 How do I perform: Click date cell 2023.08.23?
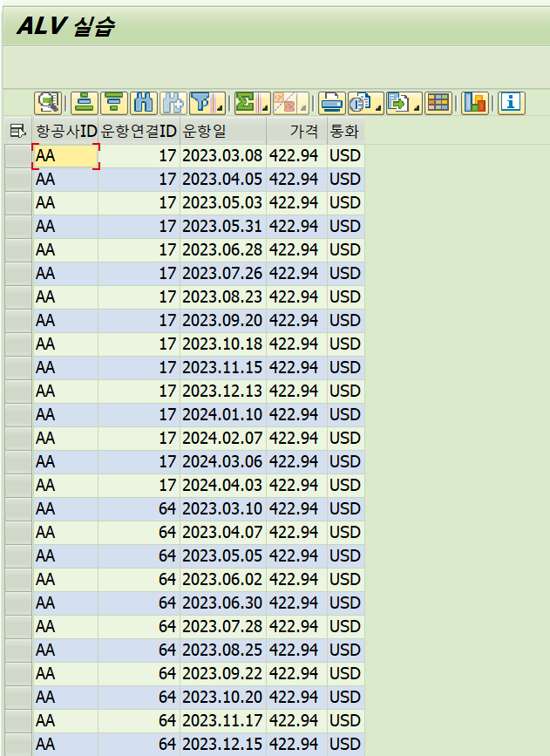point(222,297)
